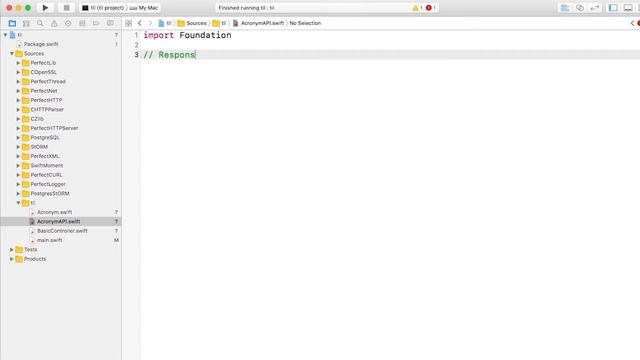The image size is (640, 360).
Task: Select the PerfectThread folder label
Action: [48, 82]
